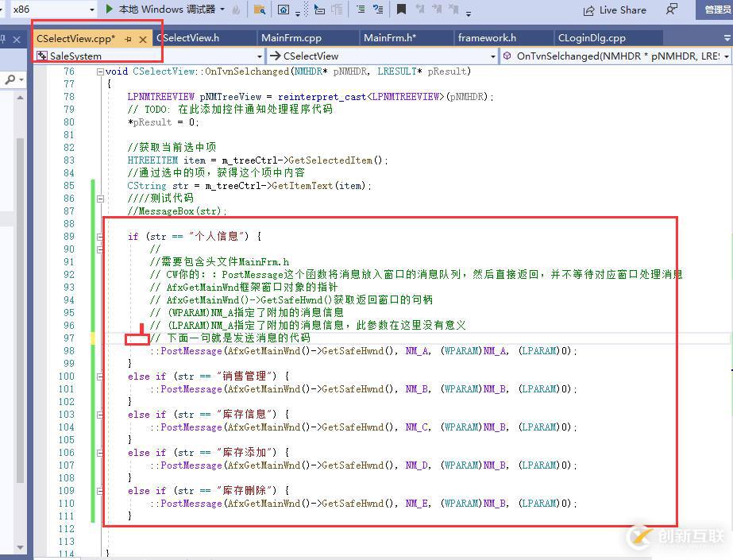The height and width of the screenshot is (560, 733).
Task: Click the grayed-out document list icon
Action: (x=337, y=10)
